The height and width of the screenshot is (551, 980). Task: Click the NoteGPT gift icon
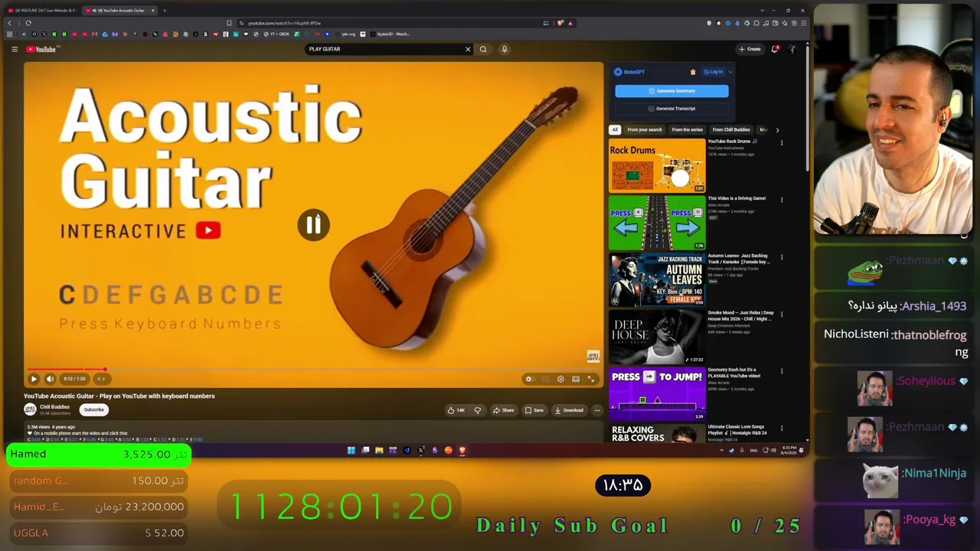[x=693, y=72]
